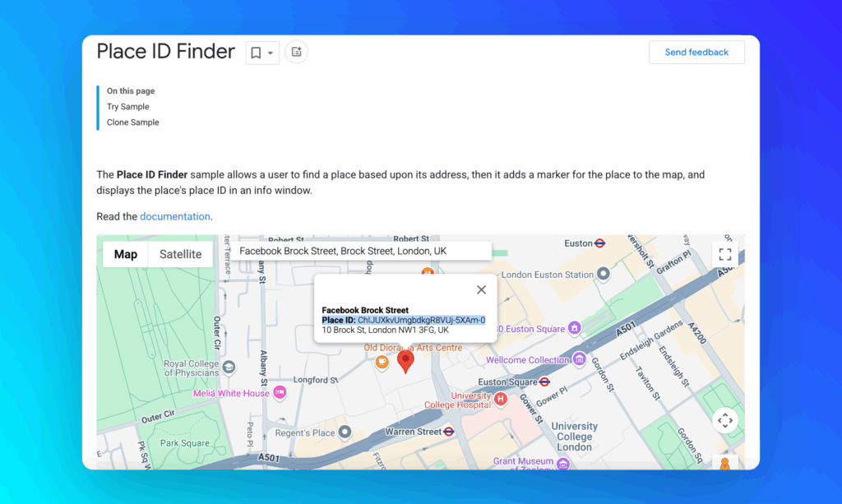Image resolution: width=842 pixels, height=504 pixels.
Task: Click the "Endsleigh Gardens" street label
Action: pos(651,340)
